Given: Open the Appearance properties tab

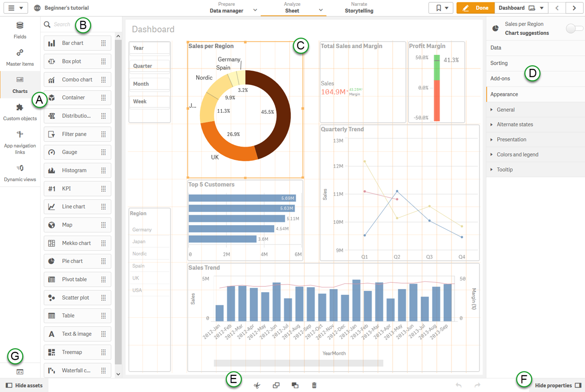Looking at the screenshot, I should click(535, 94).
